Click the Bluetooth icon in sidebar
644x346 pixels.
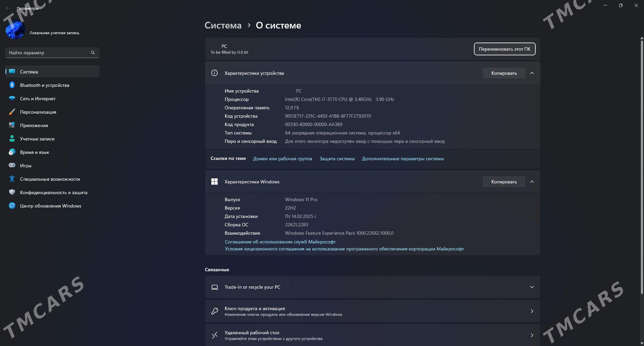click(12, 85)
